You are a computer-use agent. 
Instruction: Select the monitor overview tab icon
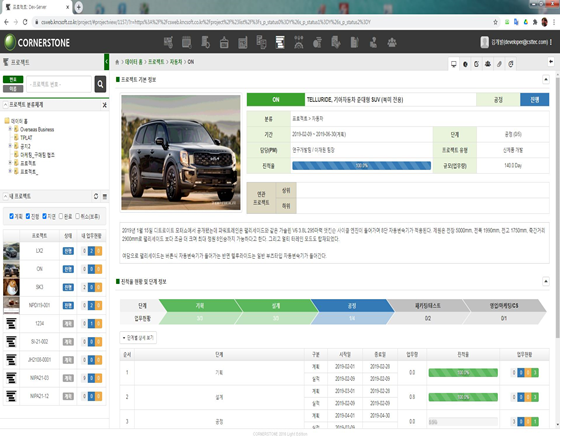pyautogui.click(x=454, y=64)
